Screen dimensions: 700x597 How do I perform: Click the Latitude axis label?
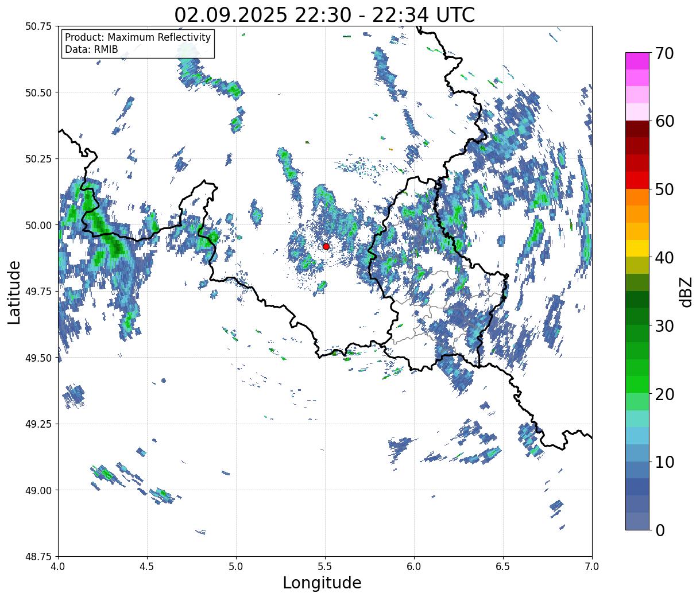coord(15,292)
